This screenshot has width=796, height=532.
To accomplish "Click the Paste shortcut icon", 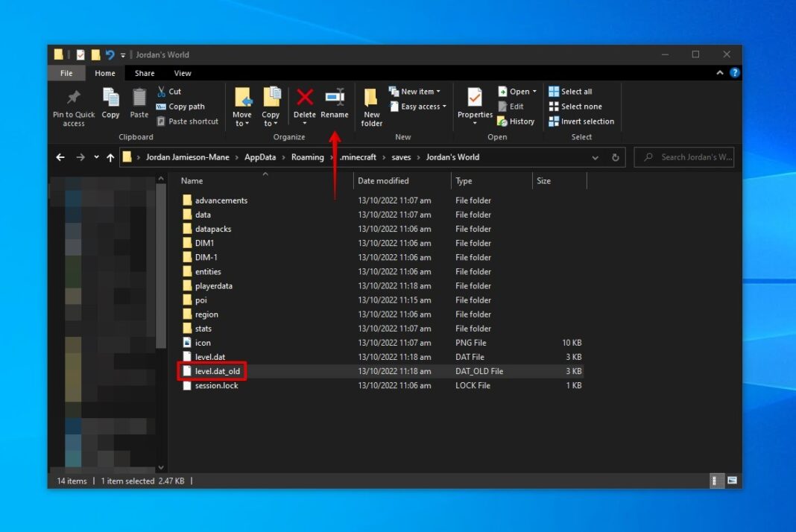I will pyautogui.click(x=186, y=121).
